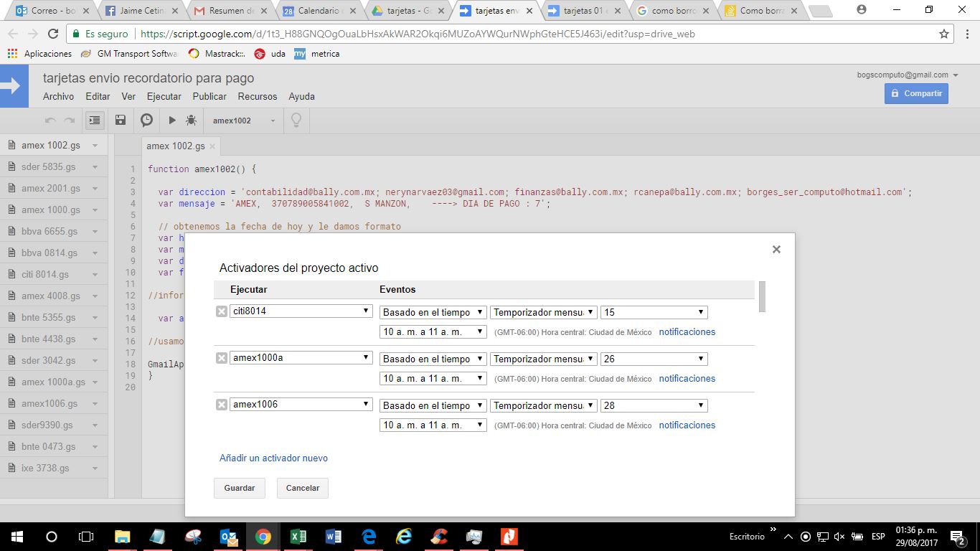This screenshot has height=551, width=980.
Task: Open amex1006 row's hour range dropdown
Action: [x=433, y=425]
